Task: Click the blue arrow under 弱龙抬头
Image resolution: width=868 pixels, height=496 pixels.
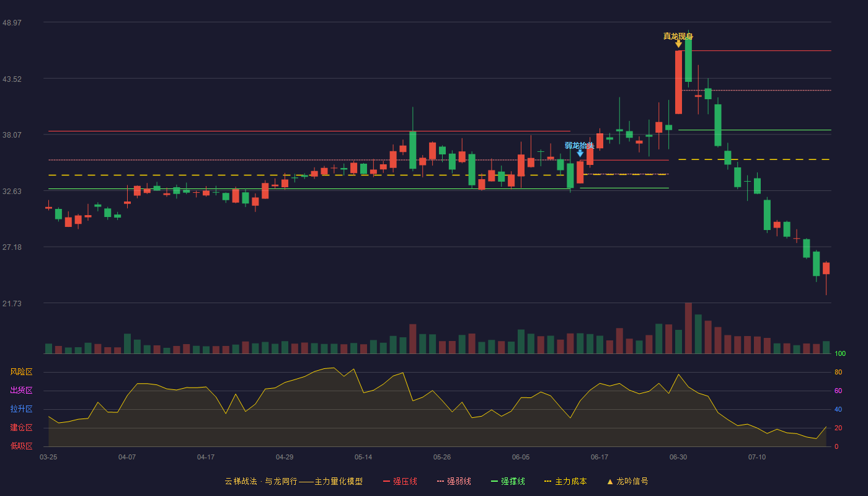Action: pos(580,153)
